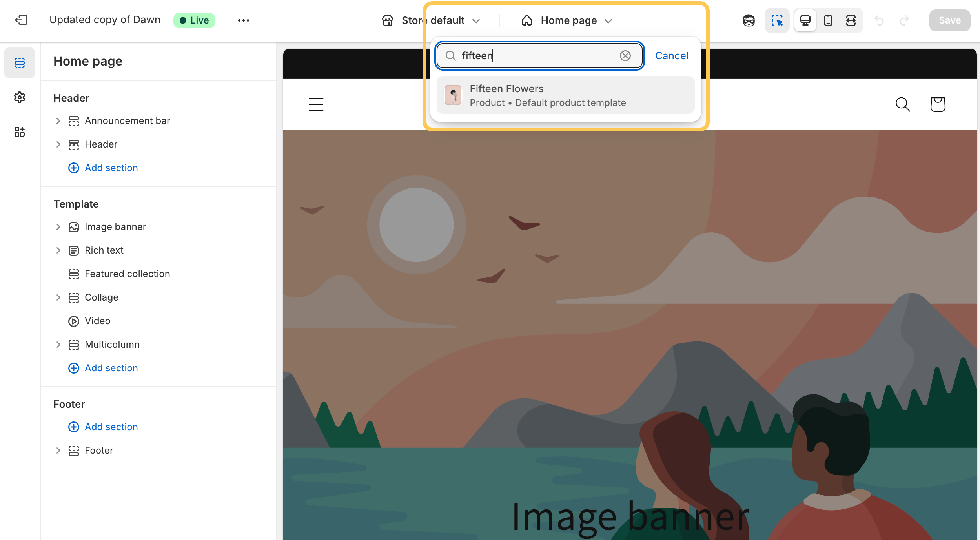Expand the Announcement bar section
The image size is (980, 540).
pyautogui.click(x=58, y=121)
